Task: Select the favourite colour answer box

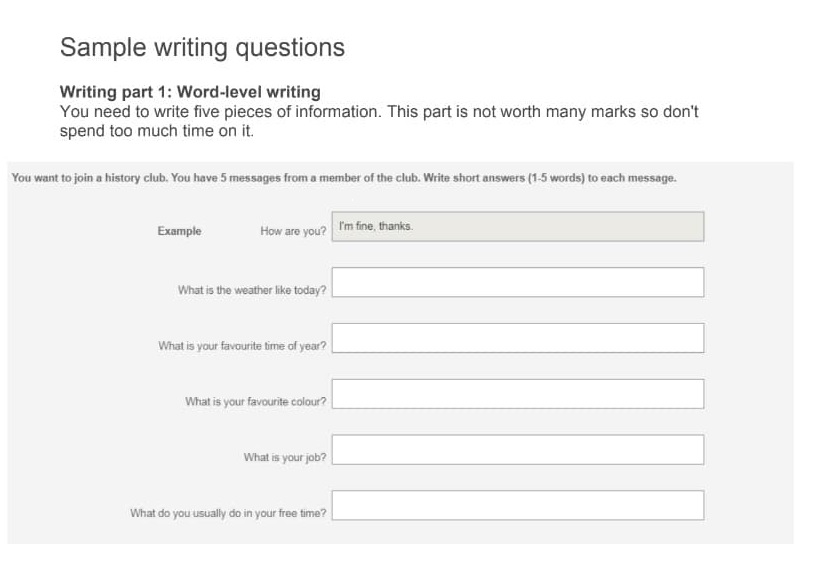Action: [x=517, y=393]
